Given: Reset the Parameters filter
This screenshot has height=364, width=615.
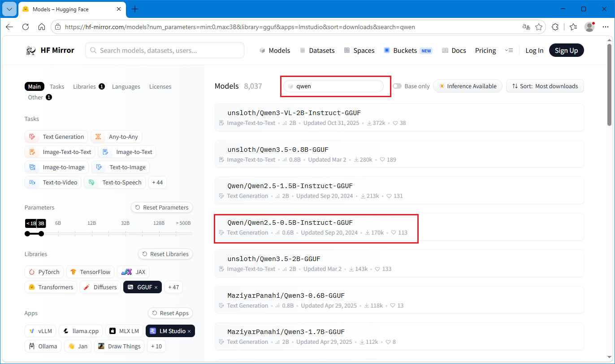Looking at the screenshot, I should click(162, 207).
